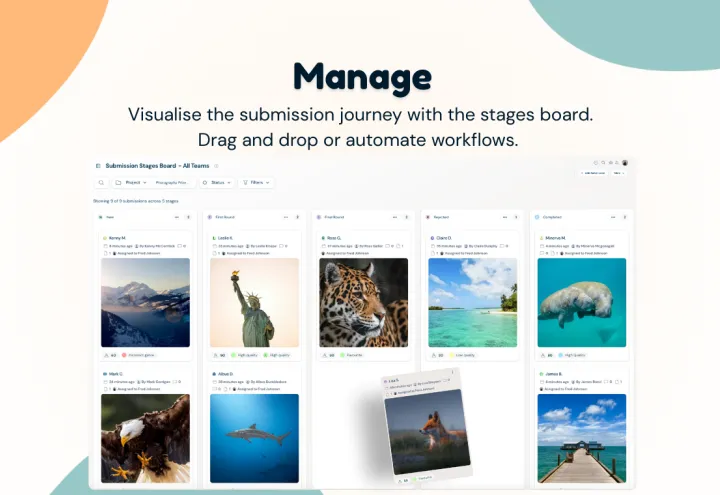Open the user avatar at top right
This screenshot has width=720, height=495.
click(625, 163)
